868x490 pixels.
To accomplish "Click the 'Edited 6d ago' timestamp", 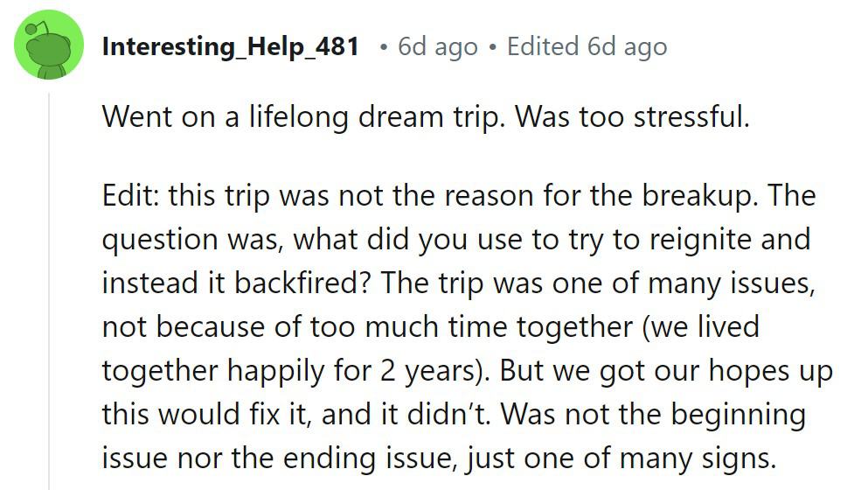I will coord(587,46).
